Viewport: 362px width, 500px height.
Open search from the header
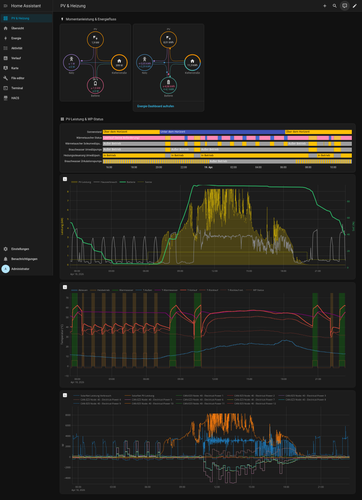335,6
